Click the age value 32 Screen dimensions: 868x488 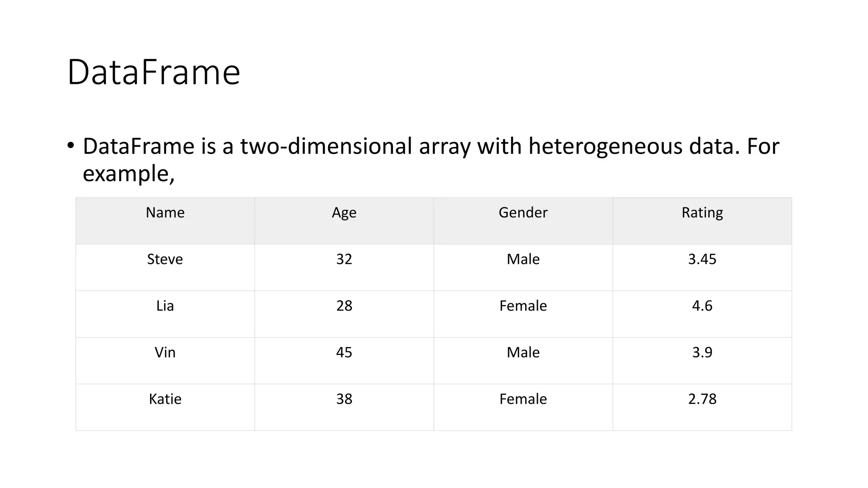pos(344,259)
